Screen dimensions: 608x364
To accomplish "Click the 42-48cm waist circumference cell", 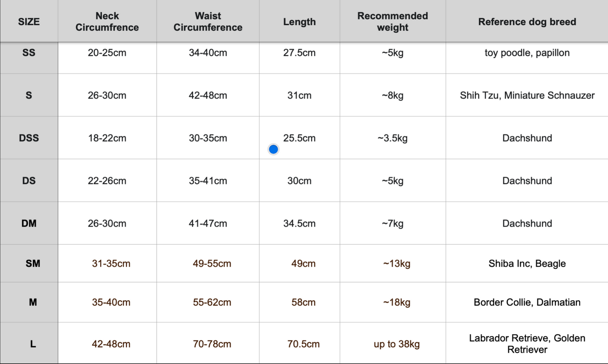I will pyautogui.click(x=208, y=95).
